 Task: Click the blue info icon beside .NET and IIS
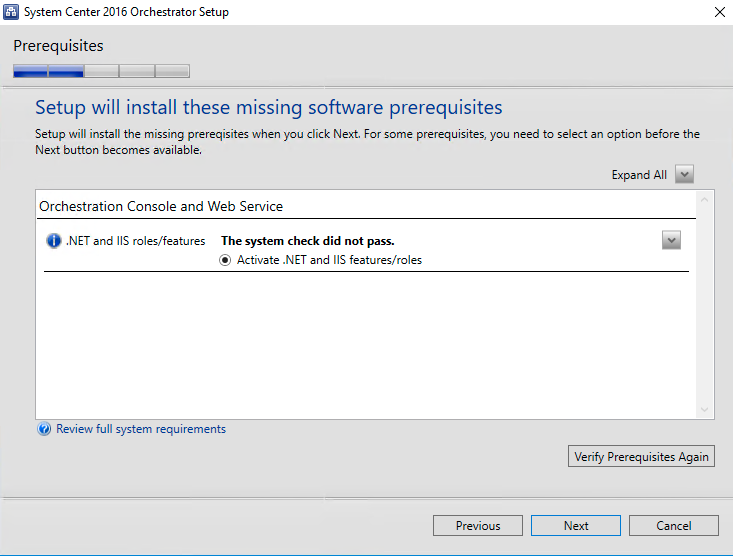(54, 241)
